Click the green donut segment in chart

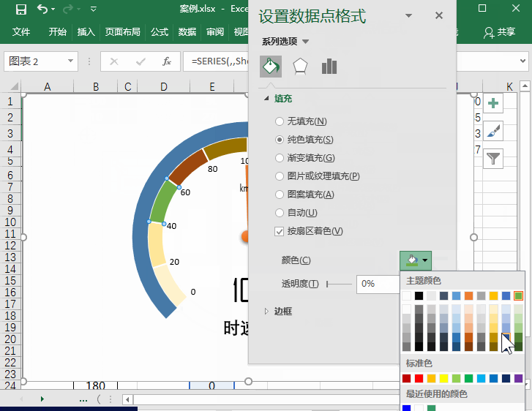pos(162,203)
